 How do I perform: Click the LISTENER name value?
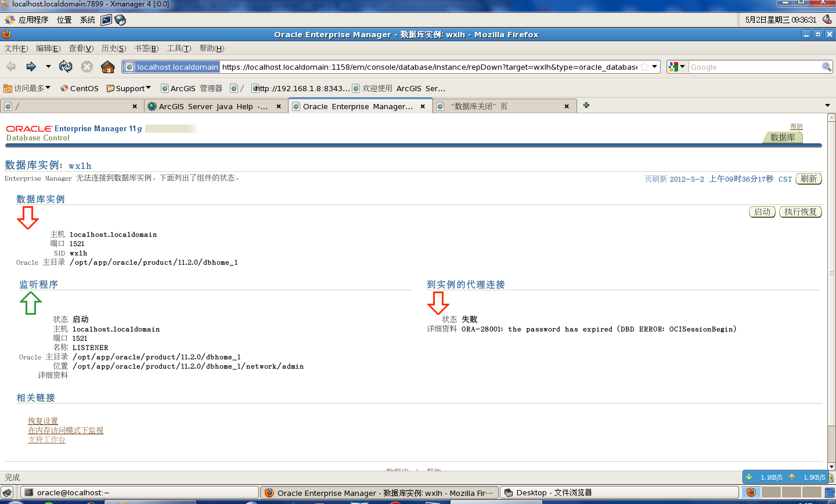tap(91, 348)
